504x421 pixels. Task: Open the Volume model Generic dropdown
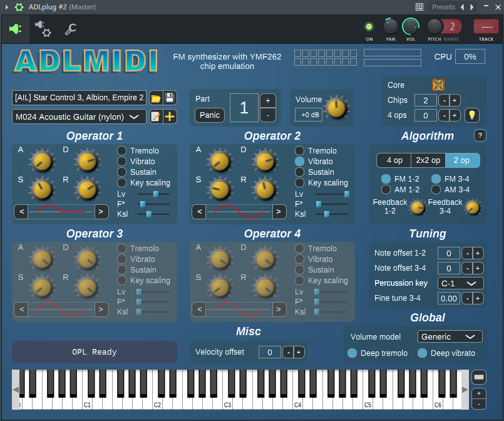[450, 337]
